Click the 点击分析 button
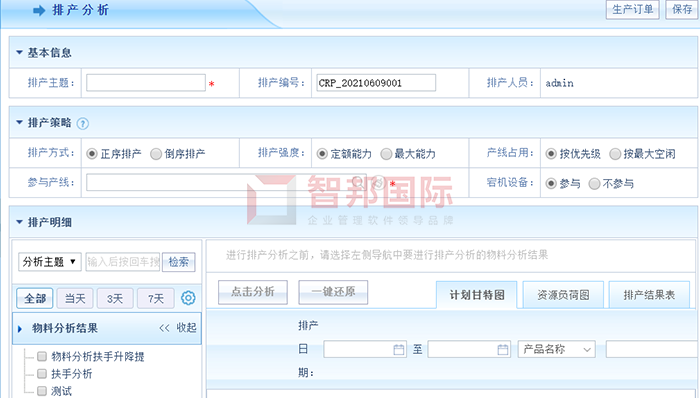Screen dimensions: 700x398 [x=253, y=292]
